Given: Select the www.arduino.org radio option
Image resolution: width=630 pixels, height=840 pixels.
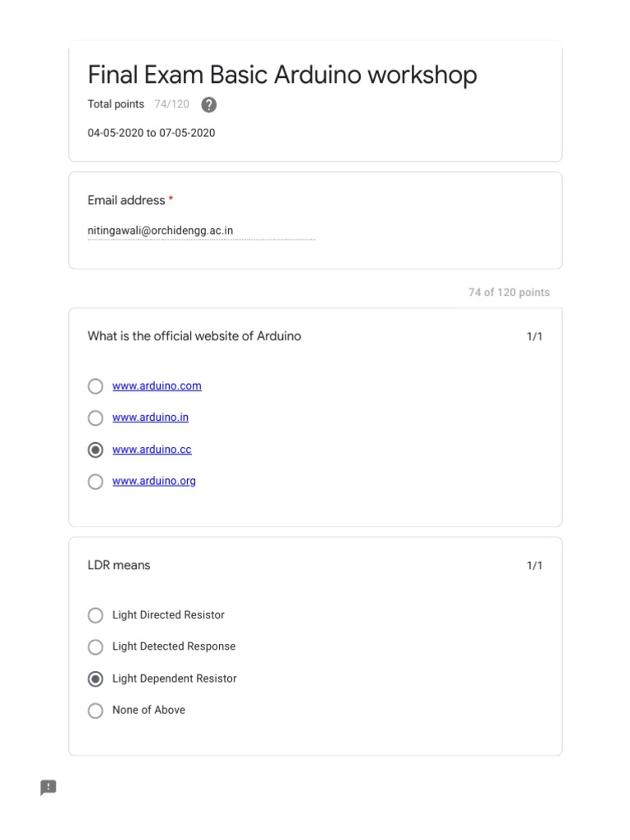Looking at the screenshot, I should tap(95, 482).
